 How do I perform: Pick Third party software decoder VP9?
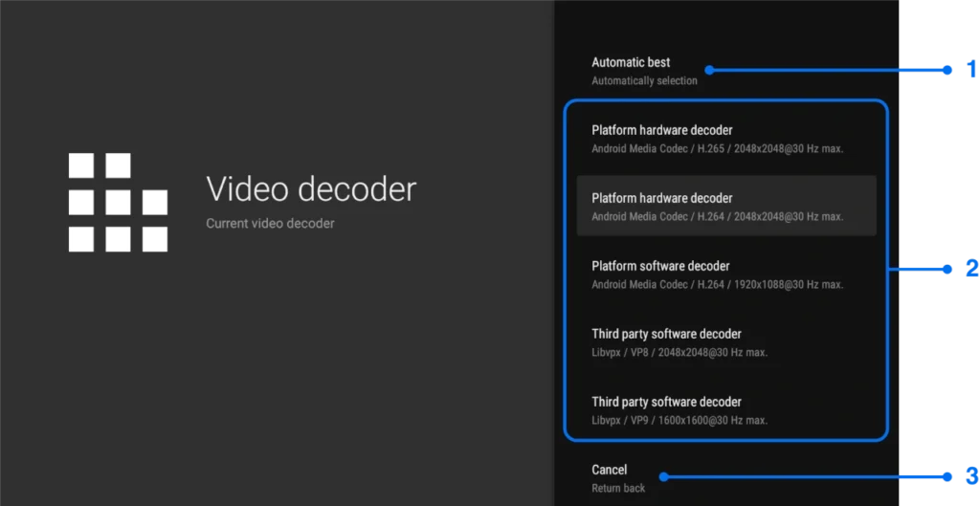tap(726, 410)
